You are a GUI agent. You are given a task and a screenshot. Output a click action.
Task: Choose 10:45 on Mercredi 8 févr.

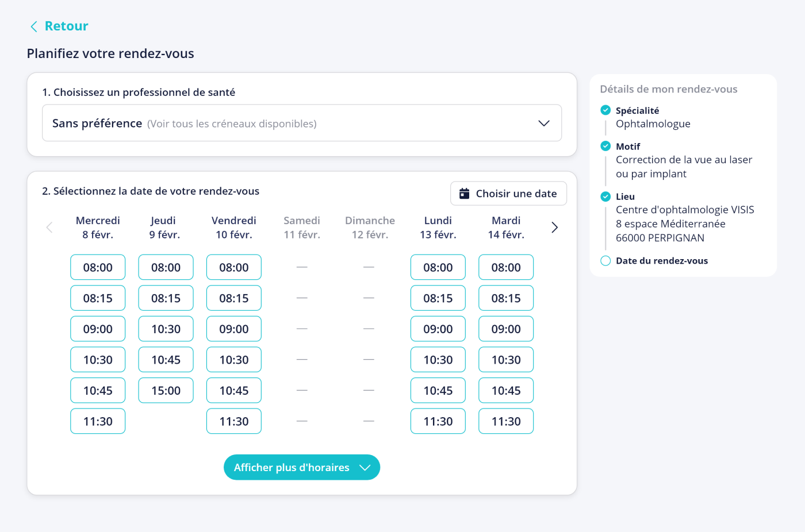pyautogui.click(x=98, y=391)
